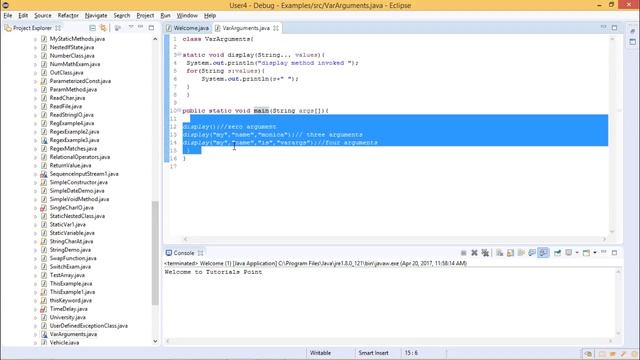
Task: Expand University.java tree node
Action: point(36,318)
